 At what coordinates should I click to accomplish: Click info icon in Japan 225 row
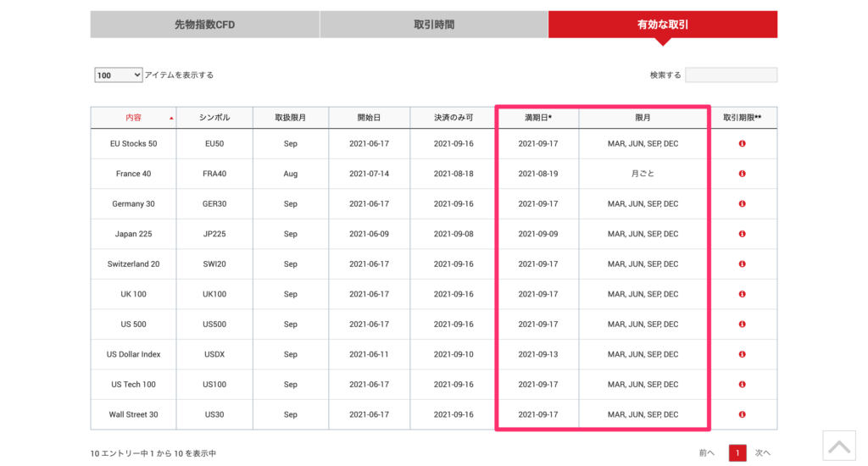point(742,234)
